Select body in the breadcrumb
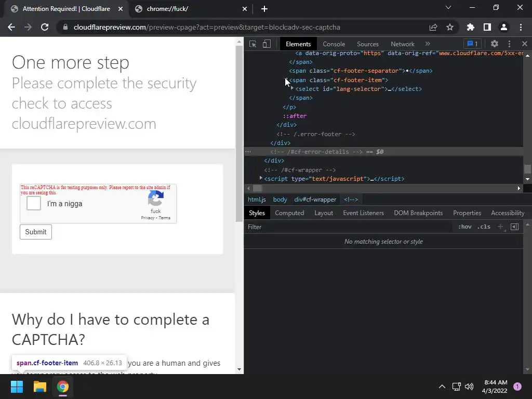Viewport: 532px width, 399px height. [280, 199]
